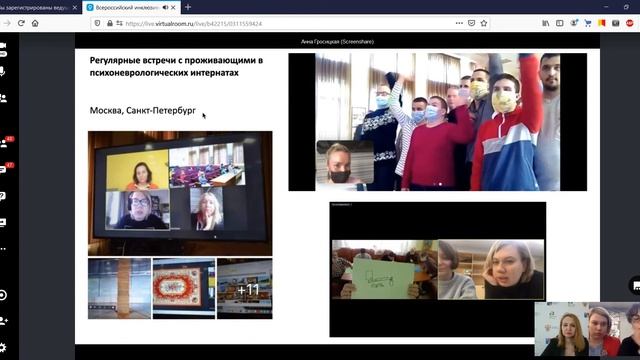Reload the page in the browser
This screenshot has height=360, width=640.
pyautogui.click(x=21, y=23)
